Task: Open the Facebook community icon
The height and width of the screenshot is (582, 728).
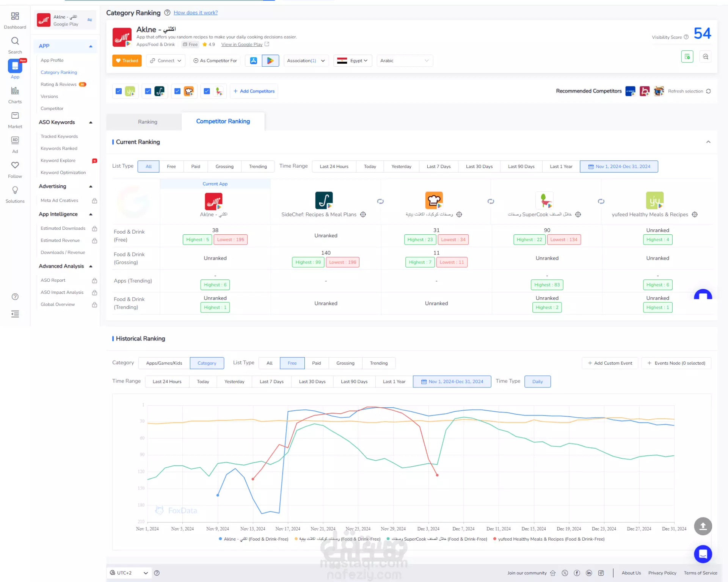Action: pos(577,573)
